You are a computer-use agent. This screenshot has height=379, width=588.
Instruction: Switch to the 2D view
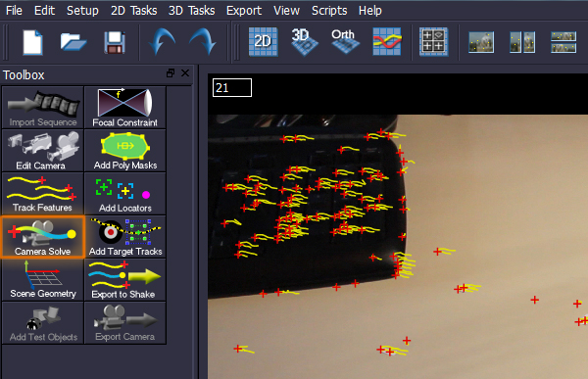coord(264,41)
